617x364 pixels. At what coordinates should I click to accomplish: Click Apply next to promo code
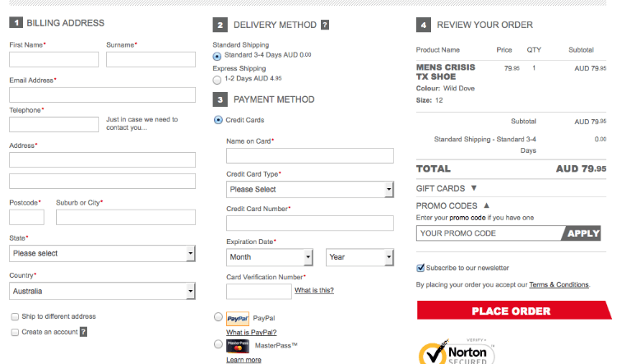click(x=583, y=233)
